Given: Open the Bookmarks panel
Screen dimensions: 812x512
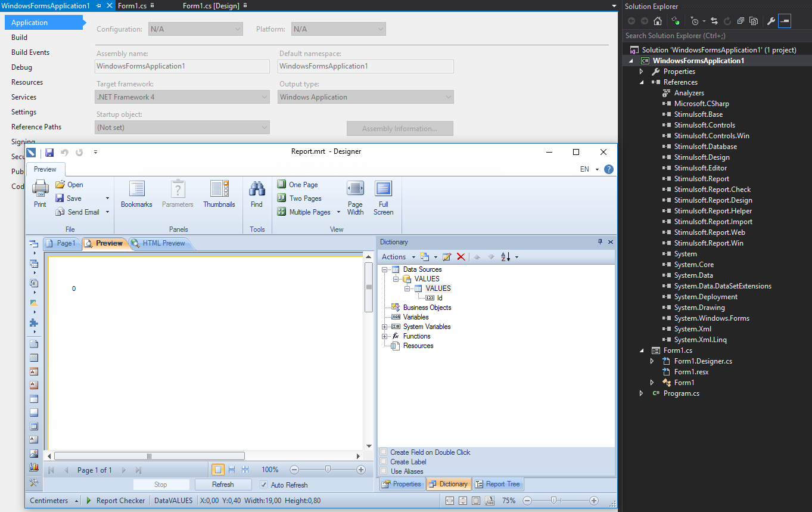Looking at the screenshot, I should point(136,194).
